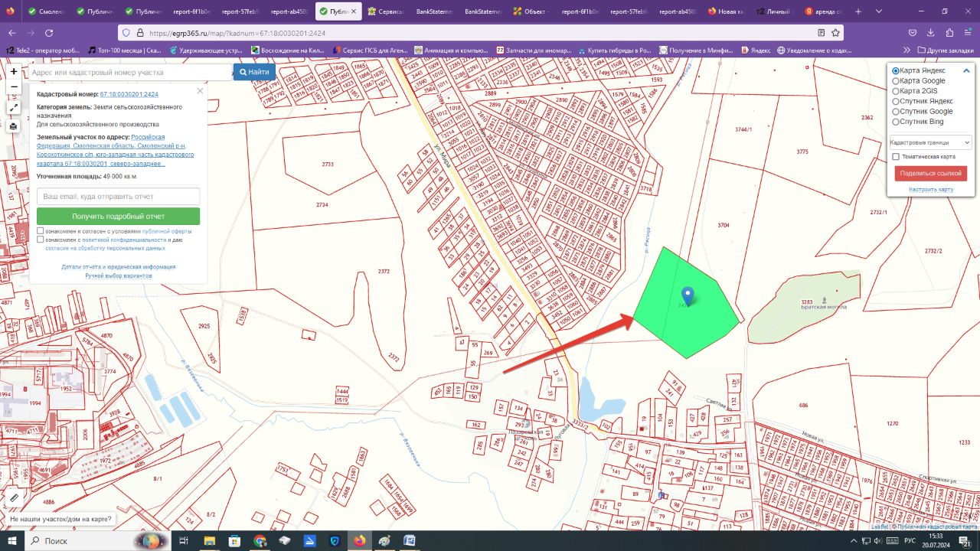Image resolution: width=980 pixels, height=551 pixels.
Task: Go back in browser history
Action: click(x=12, y=33)
